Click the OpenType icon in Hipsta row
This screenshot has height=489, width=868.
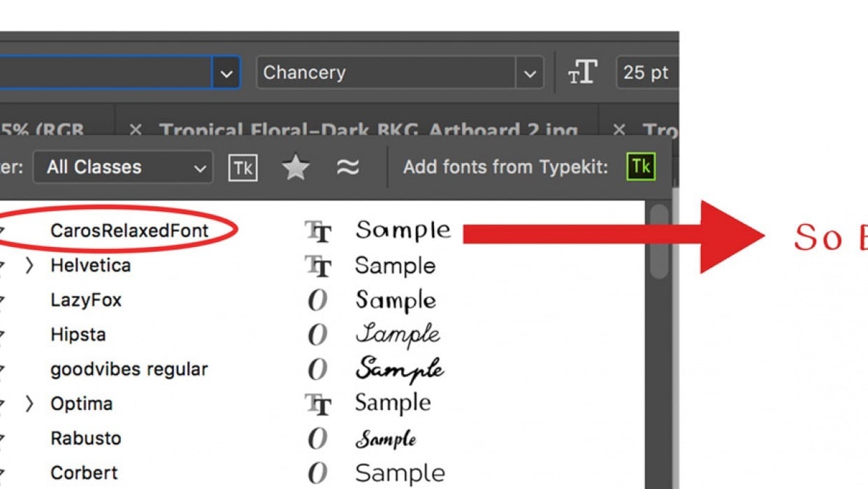click(x=317, y=335)
